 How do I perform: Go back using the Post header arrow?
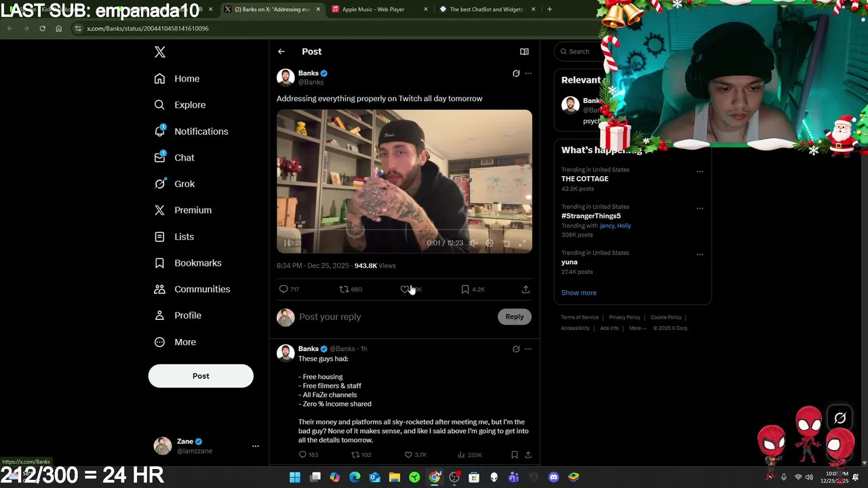coord(281,52)
